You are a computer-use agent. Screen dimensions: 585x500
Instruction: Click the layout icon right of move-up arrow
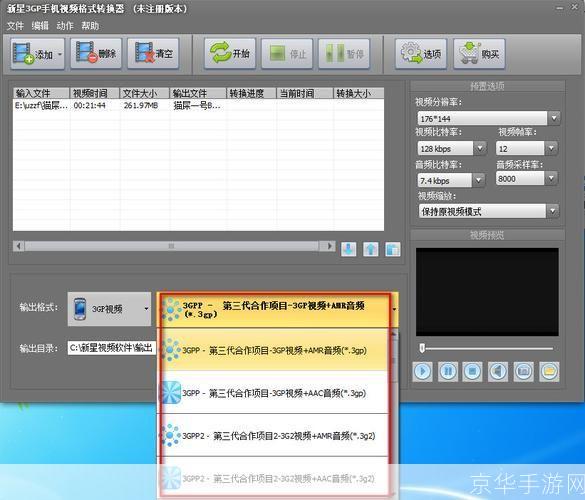coord(392,249)
